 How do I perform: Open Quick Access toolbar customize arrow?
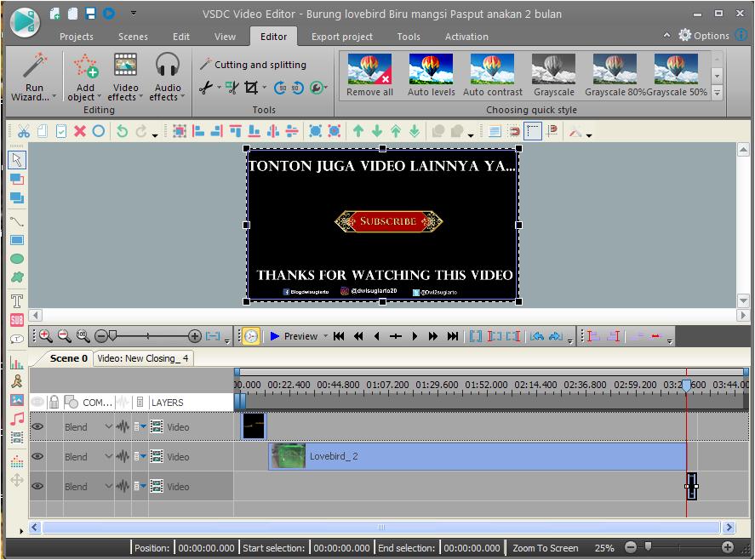(x=134, y=13)
